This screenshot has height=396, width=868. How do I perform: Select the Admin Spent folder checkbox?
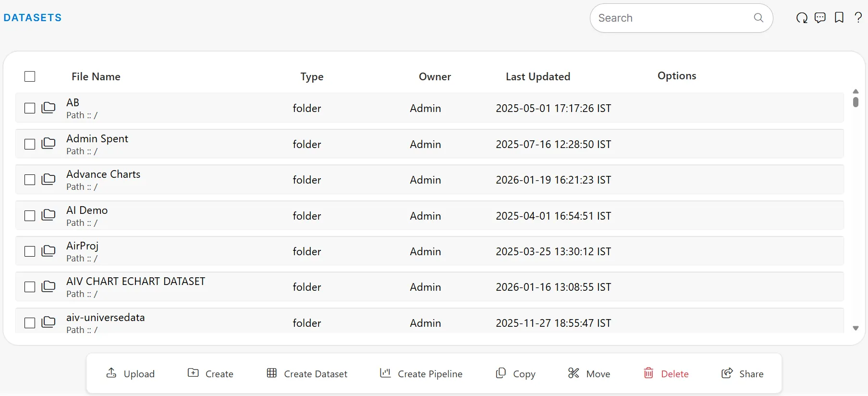(x=30, y=144)
